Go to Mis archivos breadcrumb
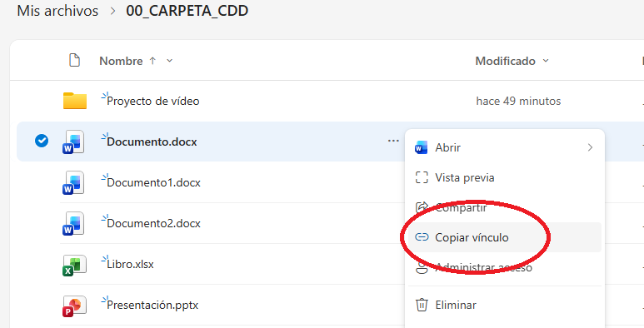644x328 pixels. (57, 11)
